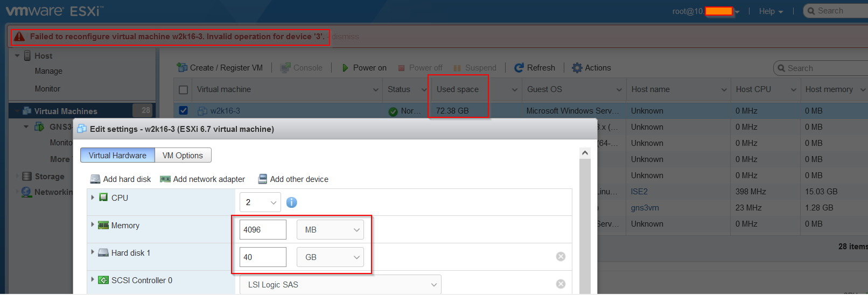The height and width of the screenshot is (295, 868).
Task: Open the Networking navigator item
Action: click(x=53, y=192)
